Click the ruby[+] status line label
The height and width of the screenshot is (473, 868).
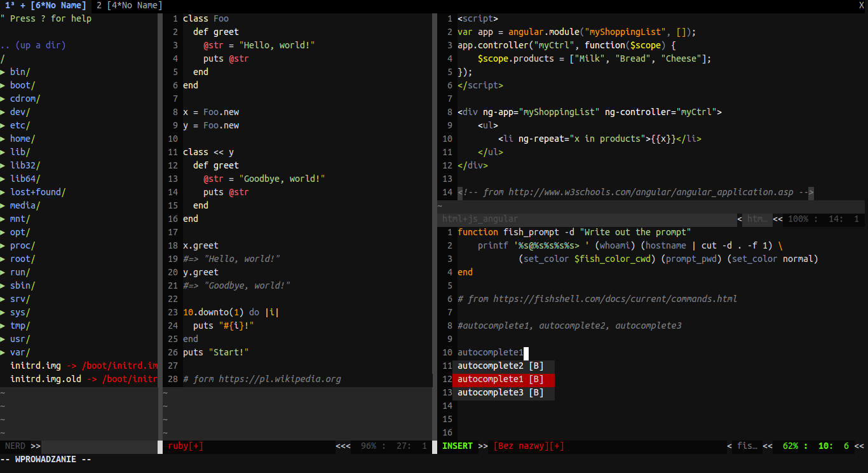[186, 446]
